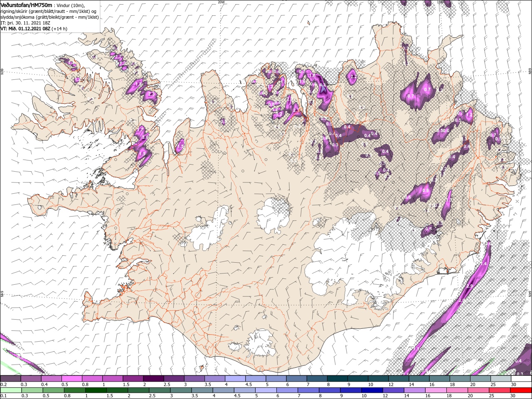Click lower legend swatch between 0.8 and 1

(75, 390)
